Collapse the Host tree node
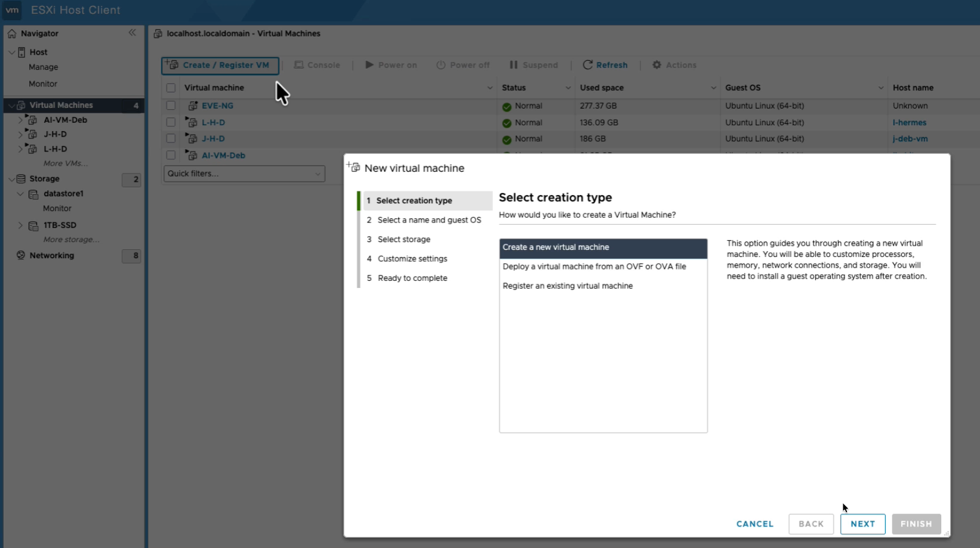 coord(11,52)
